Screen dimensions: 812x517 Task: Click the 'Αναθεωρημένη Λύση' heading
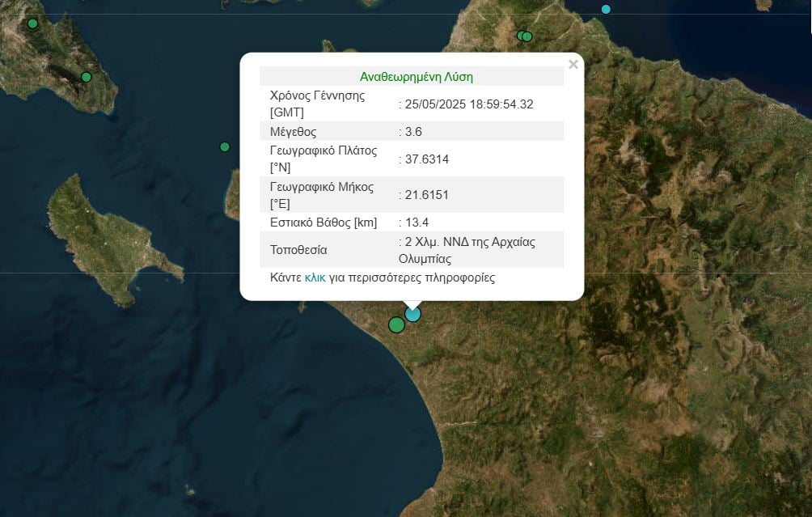[417, 77]
